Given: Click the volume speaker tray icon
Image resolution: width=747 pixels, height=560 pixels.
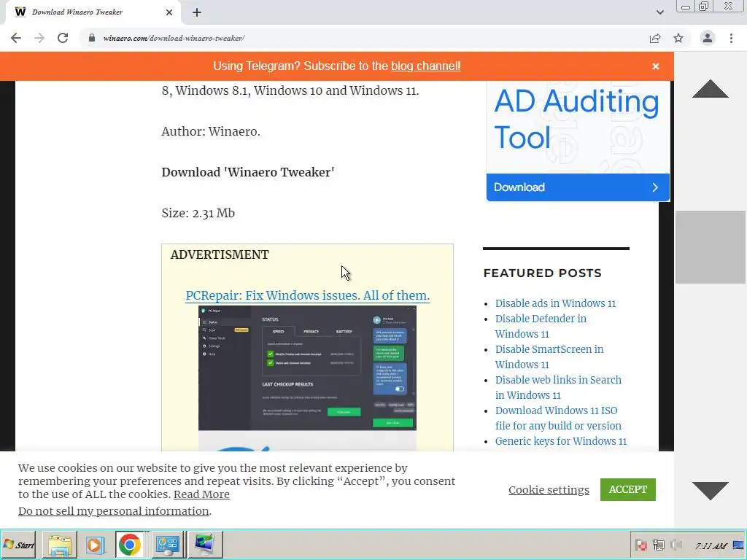Looking at the screenshot, I should tap(676, 545).
